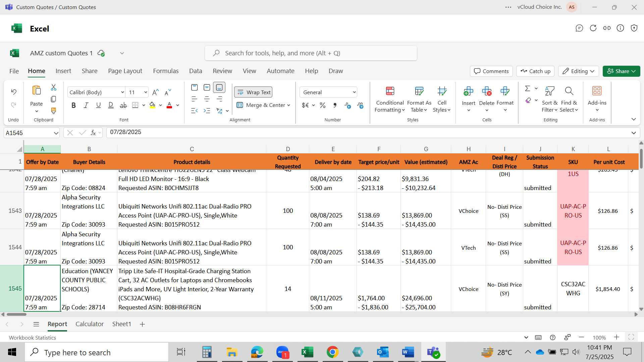
Task: Toggle Bold formatting
Action: pyautogui.click(x=73, y=106)
